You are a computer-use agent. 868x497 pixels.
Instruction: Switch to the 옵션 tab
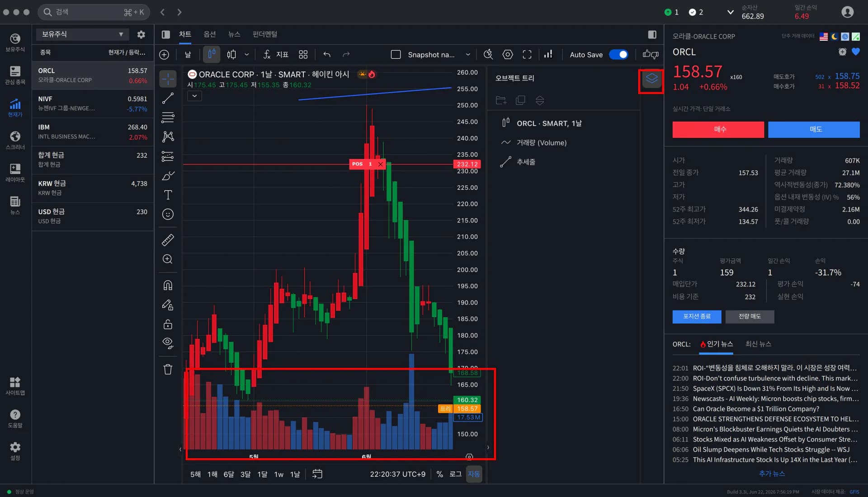point(209,34)
